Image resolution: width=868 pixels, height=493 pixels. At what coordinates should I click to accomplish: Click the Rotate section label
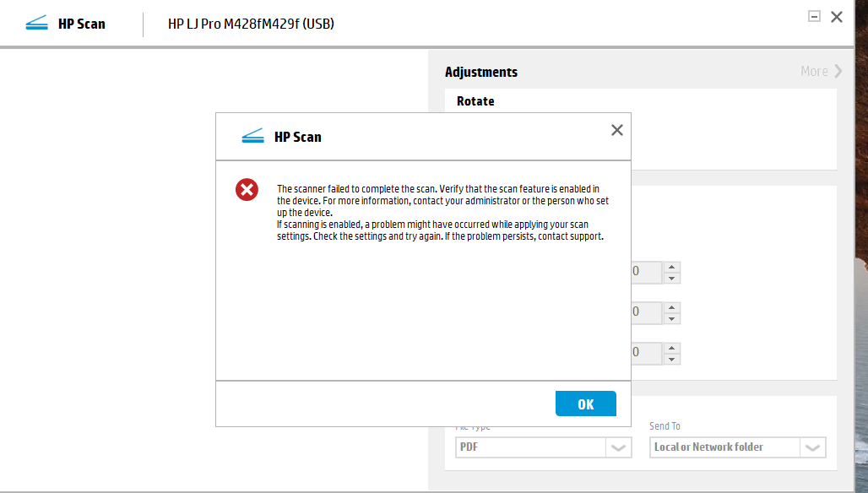[x=475, y=101]
